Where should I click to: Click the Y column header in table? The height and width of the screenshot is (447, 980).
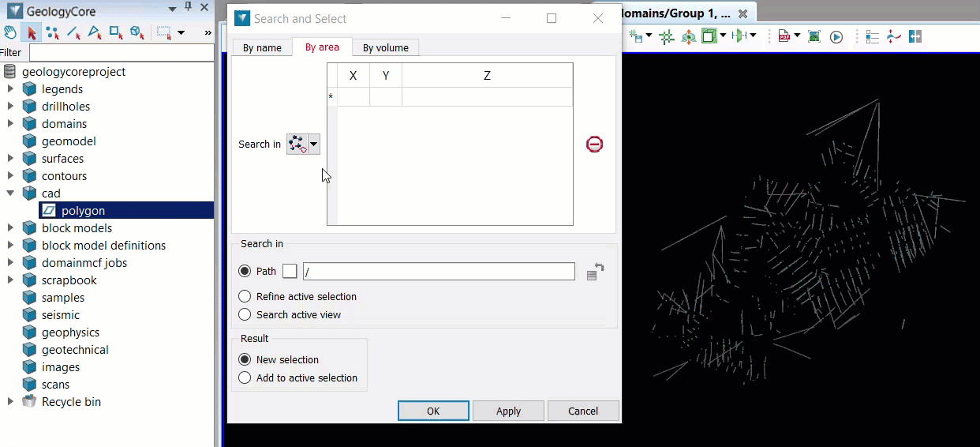coord(386,76)
